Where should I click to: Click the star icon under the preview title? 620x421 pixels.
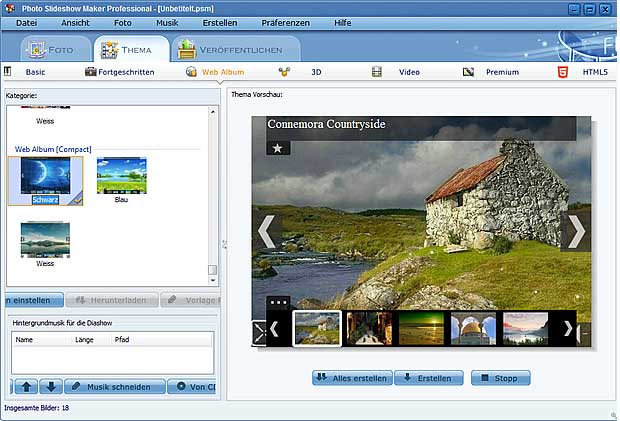click(278, 148)
